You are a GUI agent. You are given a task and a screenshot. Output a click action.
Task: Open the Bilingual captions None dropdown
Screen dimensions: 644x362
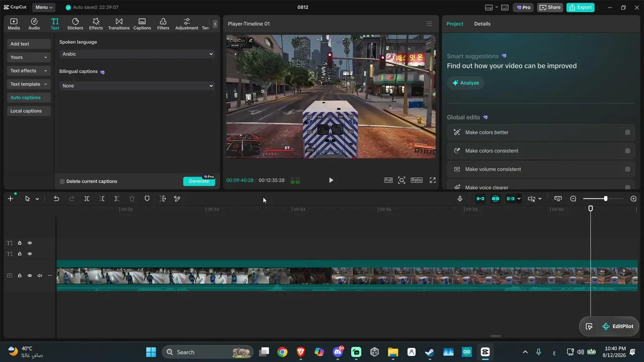(137, 86)
